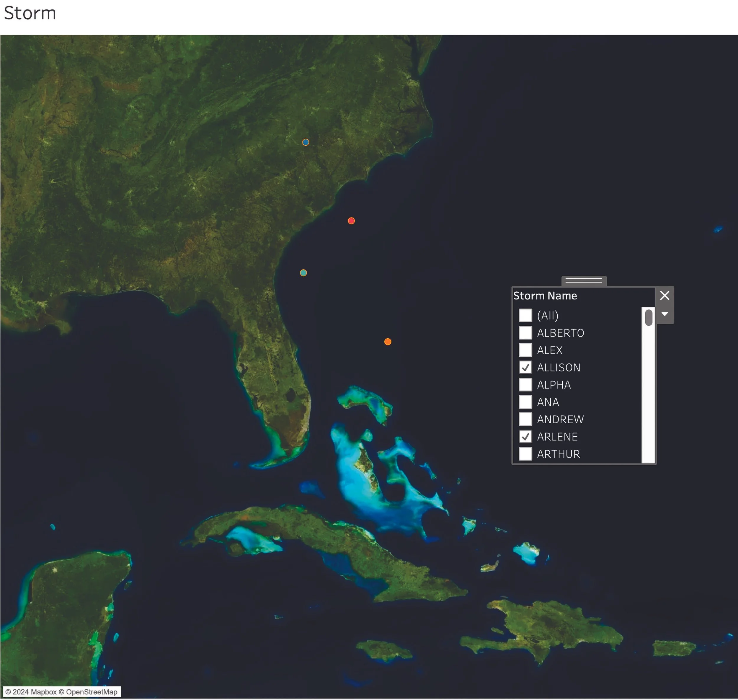Check the ALEX storm checkbox

526,350
